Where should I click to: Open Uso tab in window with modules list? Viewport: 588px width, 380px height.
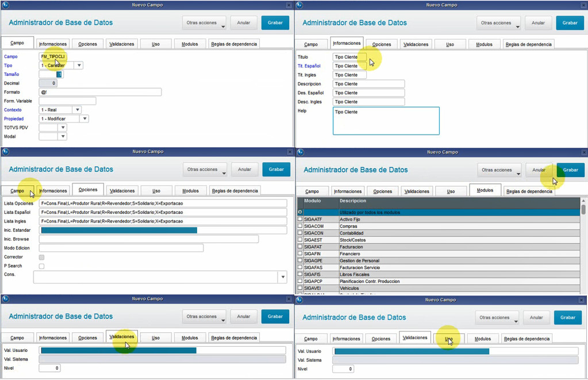pyautogui.click(x=451, y=191)
